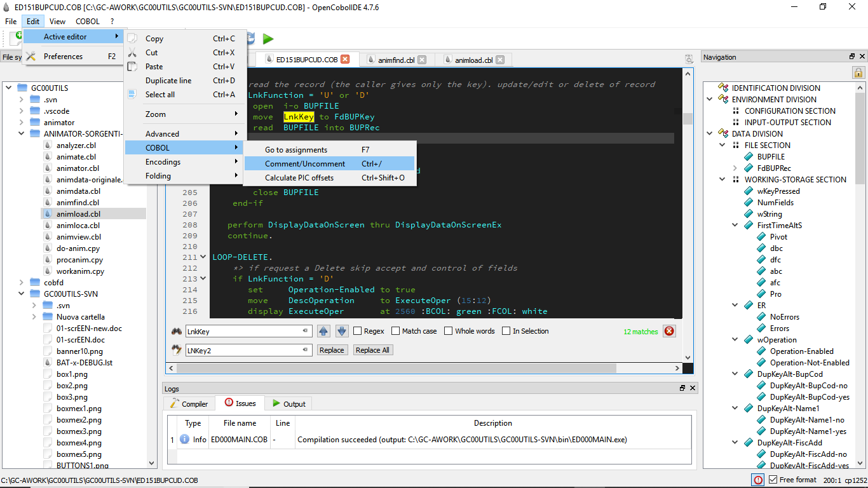The image size is (868, 488).
Task: Click the compile icon in the toolbar
Action: pos(250,38)
